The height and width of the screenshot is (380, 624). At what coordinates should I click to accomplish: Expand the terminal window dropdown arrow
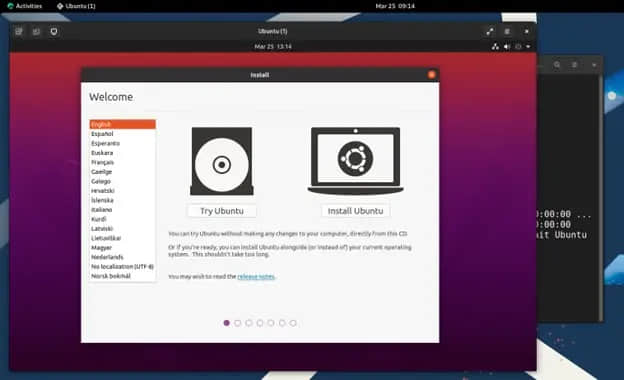click(594, 65)
